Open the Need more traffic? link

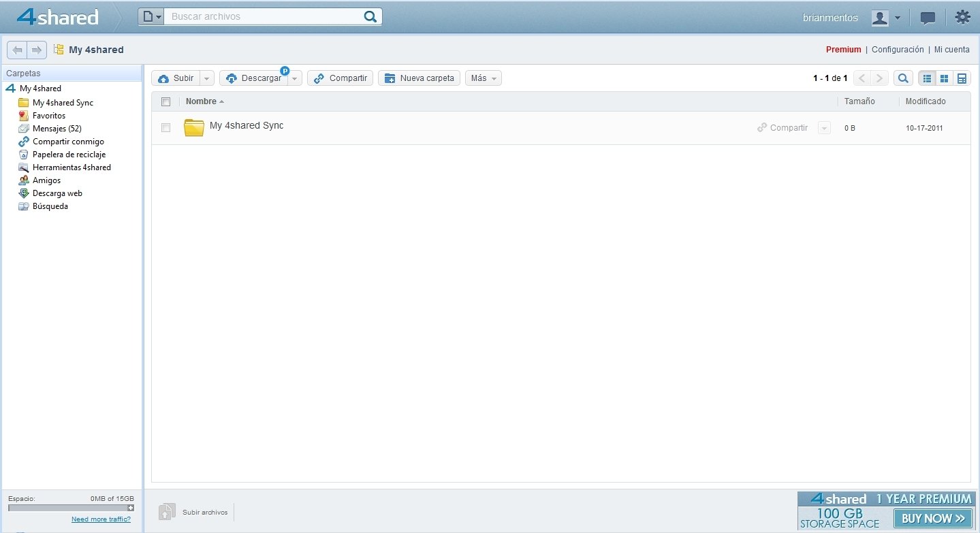pos(101,519)
